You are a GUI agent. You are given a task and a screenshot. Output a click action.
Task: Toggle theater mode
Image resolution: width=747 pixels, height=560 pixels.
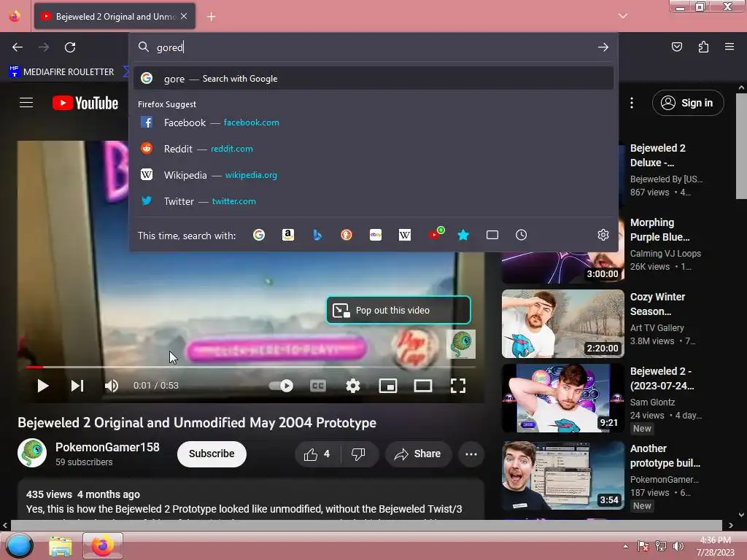(x=423, y=386)
